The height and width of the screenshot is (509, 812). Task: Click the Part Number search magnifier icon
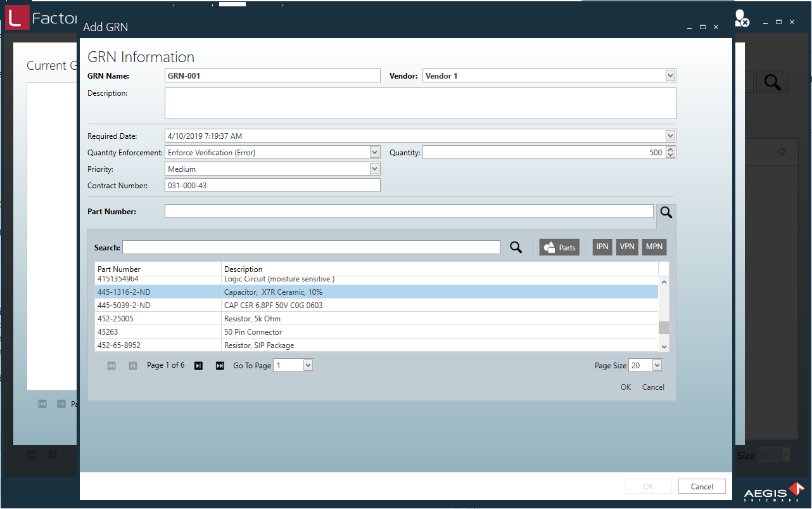click(666, 210)
